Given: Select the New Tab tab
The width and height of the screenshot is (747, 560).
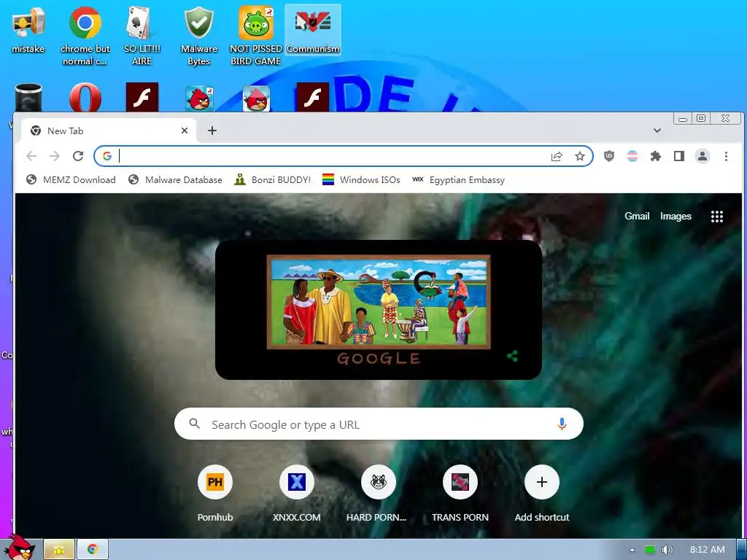Looking at the screenshot, I should (109, 131).
